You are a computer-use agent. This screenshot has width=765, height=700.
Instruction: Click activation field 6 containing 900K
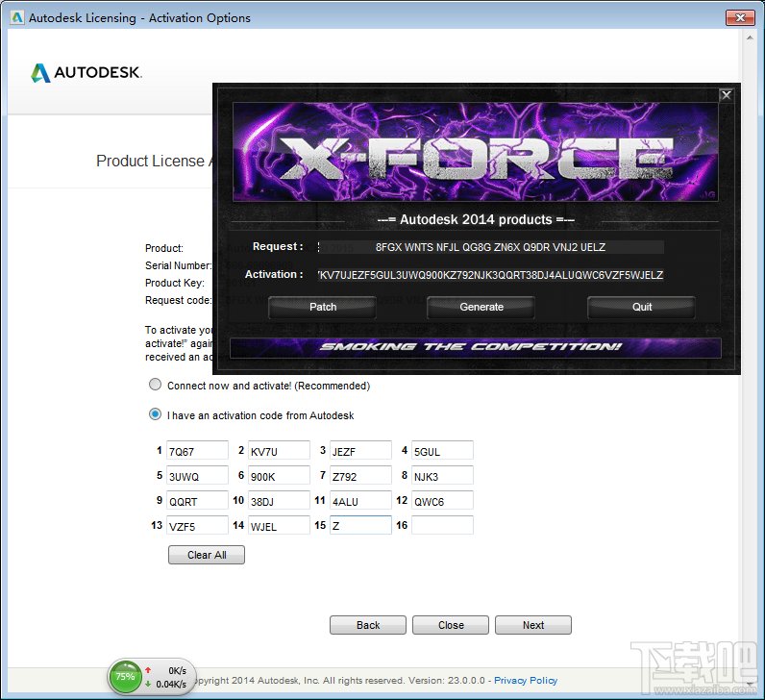(x=279, y=475)
